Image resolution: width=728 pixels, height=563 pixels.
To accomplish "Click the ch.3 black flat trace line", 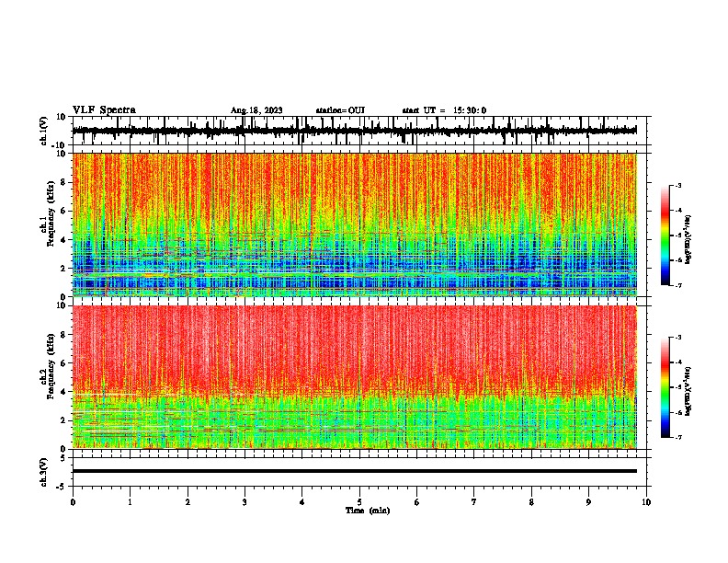I will pyautogui.click(x=355, y=471).
